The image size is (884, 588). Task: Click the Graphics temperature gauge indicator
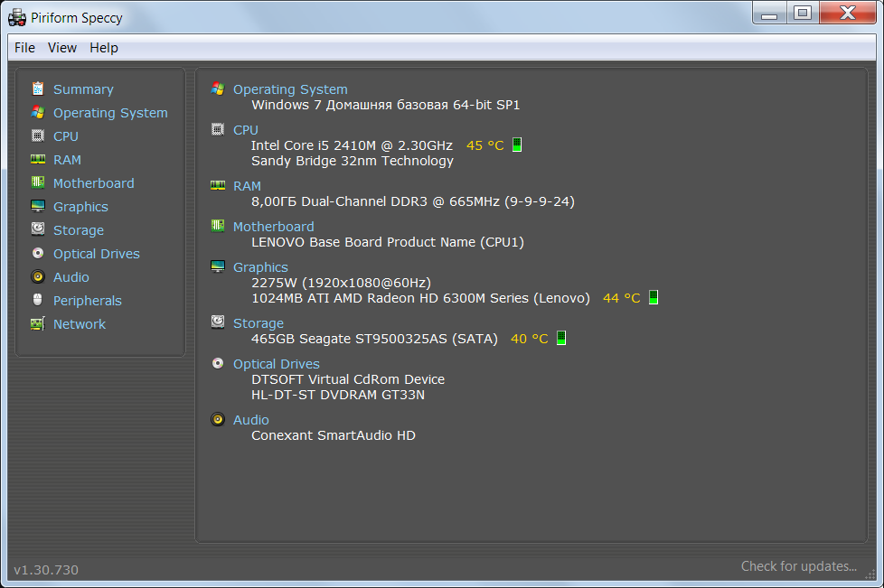coord(654,297)
